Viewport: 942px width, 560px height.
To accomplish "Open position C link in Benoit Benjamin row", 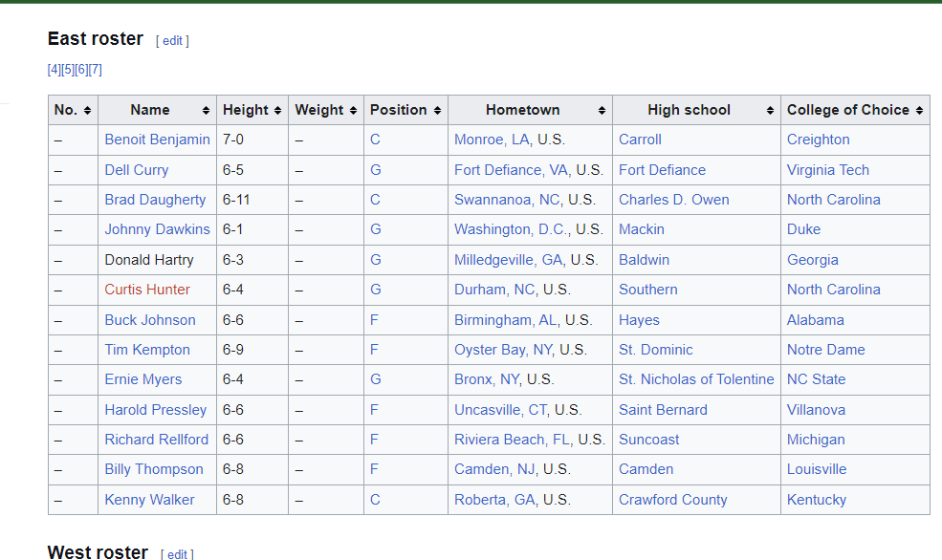I will click(375, 140).
